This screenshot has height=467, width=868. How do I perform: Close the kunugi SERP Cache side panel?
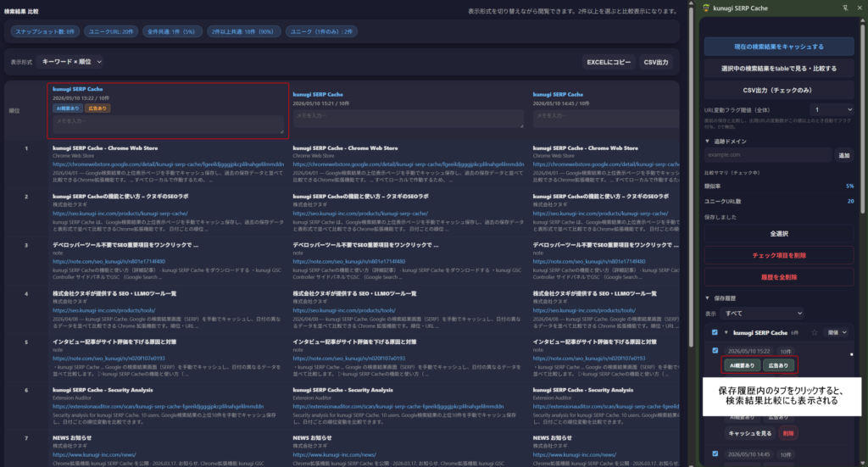click(861, 8)
